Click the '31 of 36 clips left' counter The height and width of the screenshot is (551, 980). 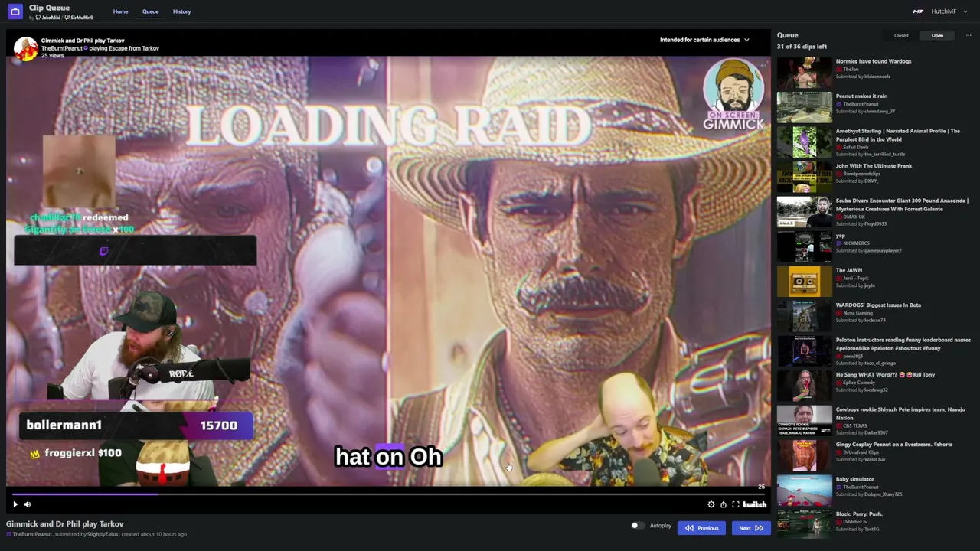[x=802, y=47]
